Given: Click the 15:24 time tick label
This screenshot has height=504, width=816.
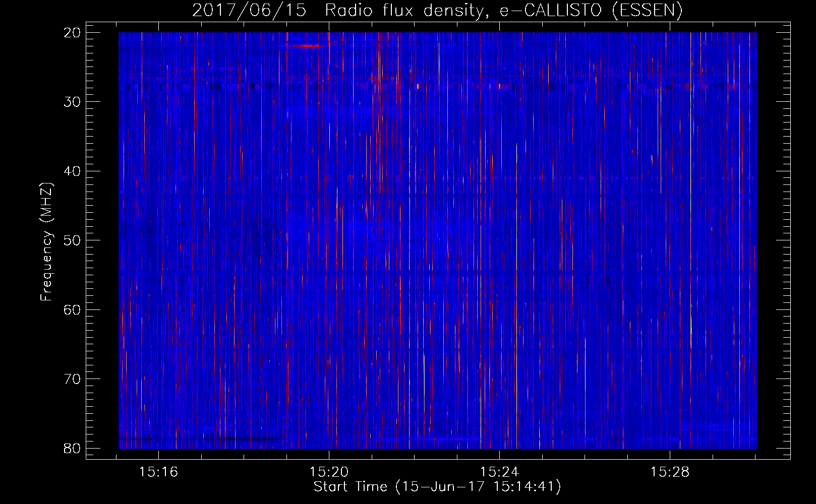Looking at the screenshot, I should coord(499,472).
